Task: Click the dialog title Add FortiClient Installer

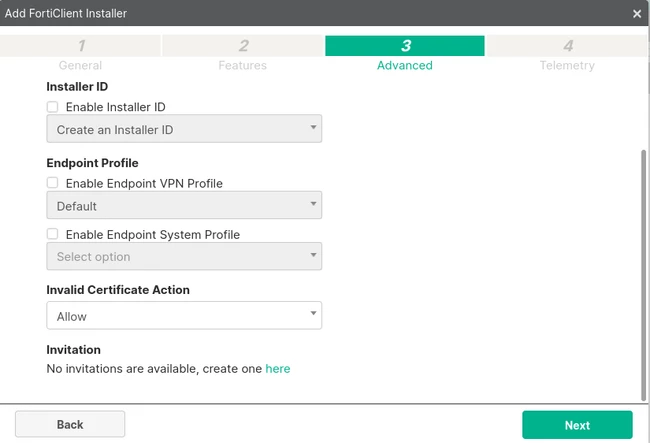Action: pyautogui.click(x=66, y=13)
